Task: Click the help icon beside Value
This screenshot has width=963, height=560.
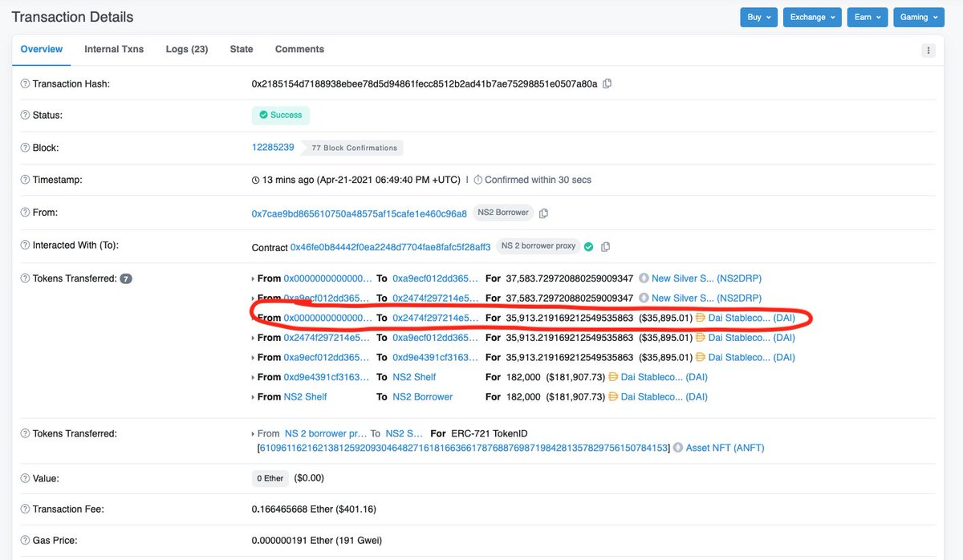Action: click(25, 479)
